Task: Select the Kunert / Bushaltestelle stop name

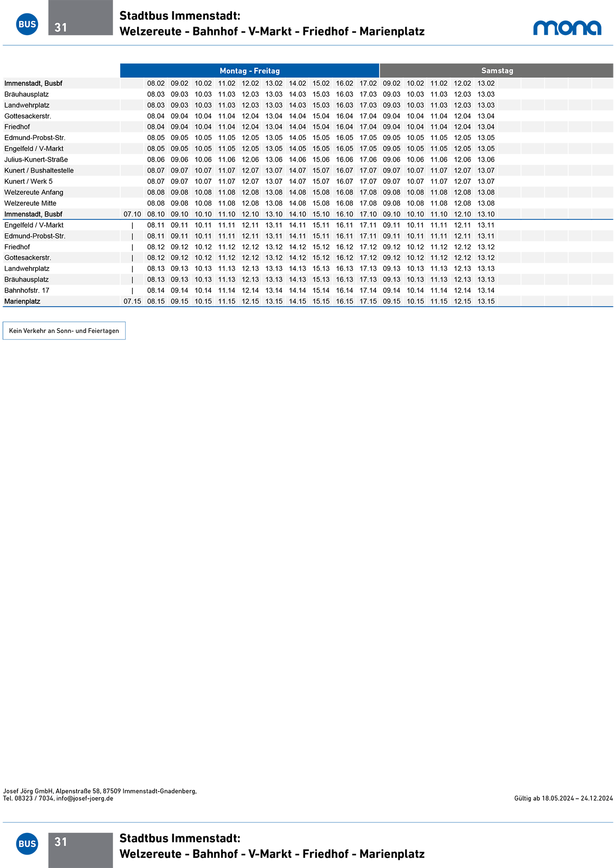Action: pos(39,170)
